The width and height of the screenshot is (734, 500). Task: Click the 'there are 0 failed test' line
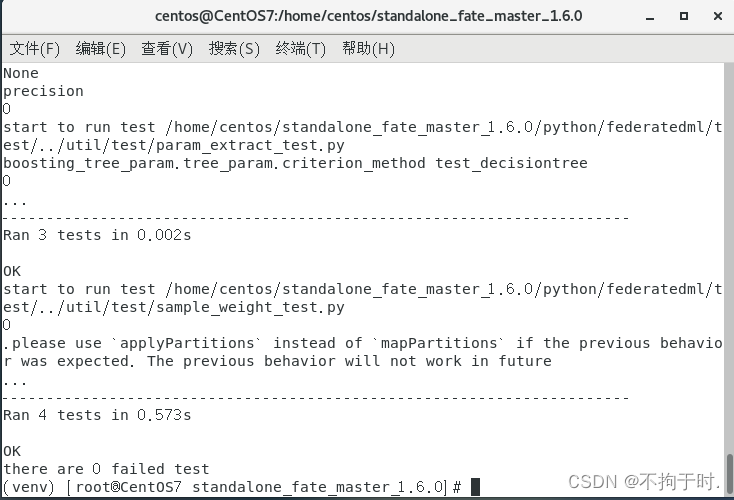coord(106,469)
